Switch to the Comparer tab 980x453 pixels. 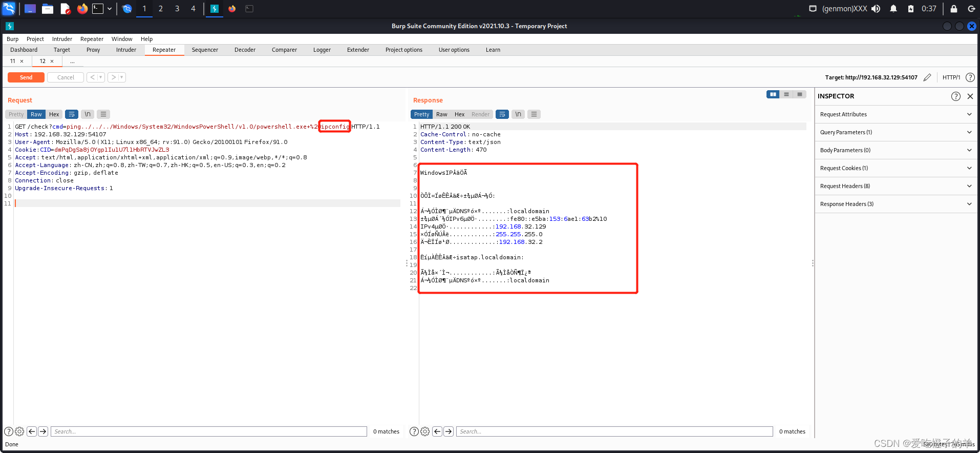pos(285,50)
